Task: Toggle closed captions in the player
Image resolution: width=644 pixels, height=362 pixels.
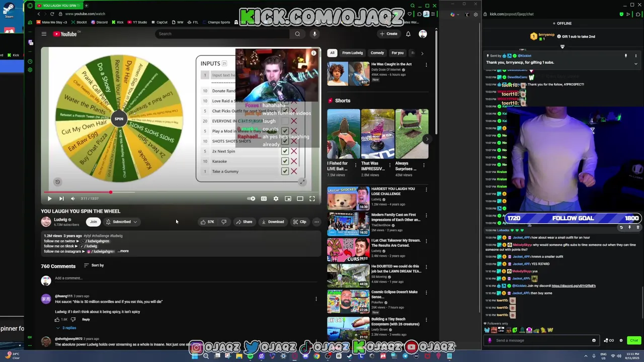Action: [264, 199]
